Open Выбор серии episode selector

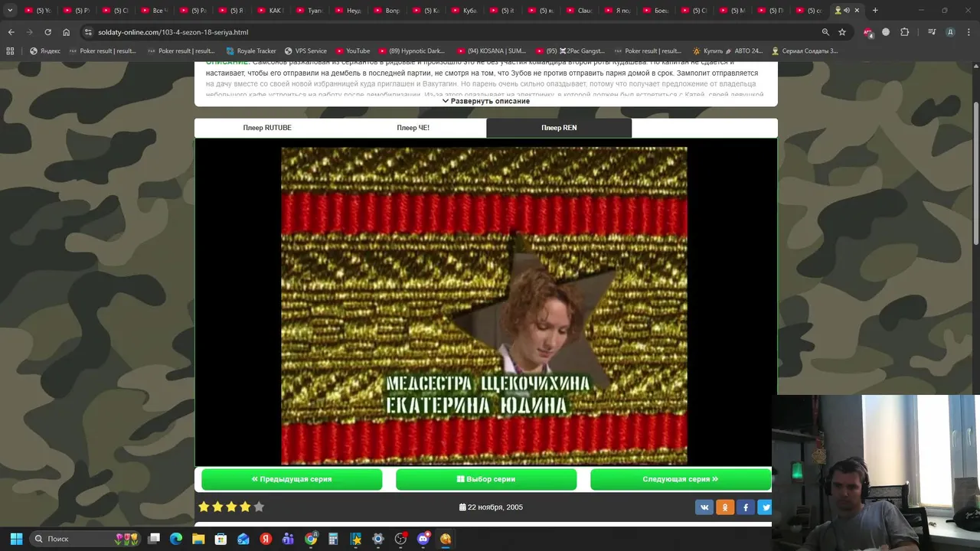(x=486, y=479)
